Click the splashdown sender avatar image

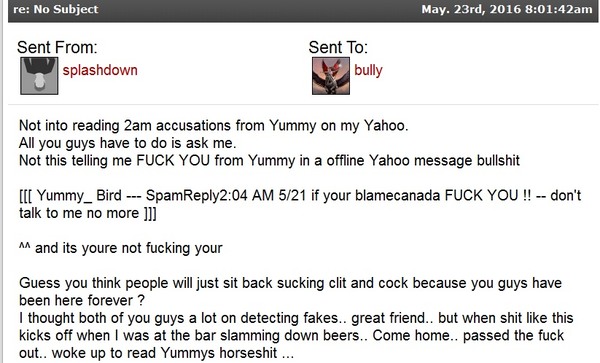pos(39,76)
